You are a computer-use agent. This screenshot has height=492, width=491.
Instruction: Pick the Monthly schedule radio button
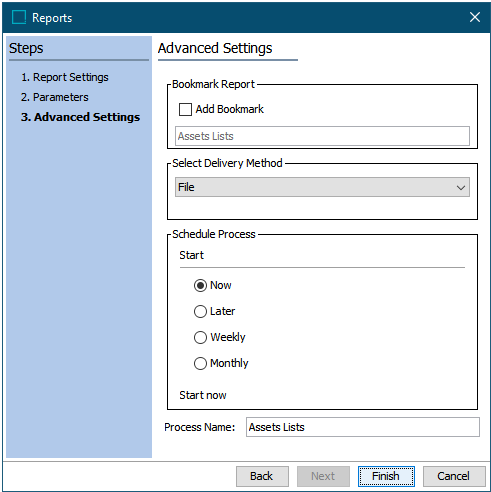pos(200,363)
